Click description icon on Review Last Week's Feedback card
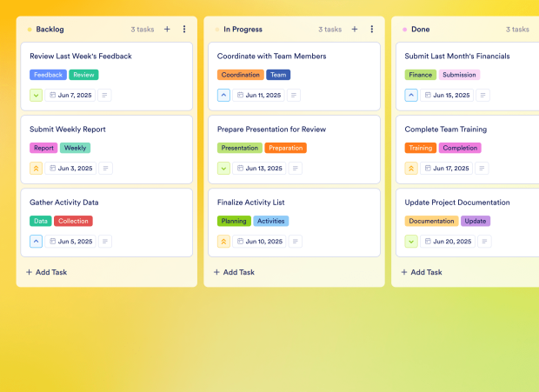The image size is (539, 392). tap(105, 96)
